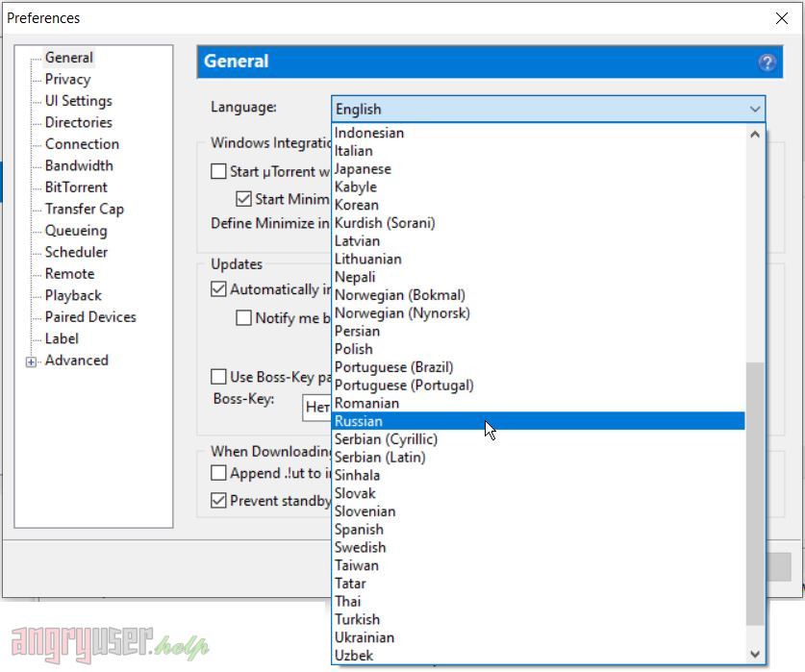Open the Bandwidth preferences category

coord(79,166)
